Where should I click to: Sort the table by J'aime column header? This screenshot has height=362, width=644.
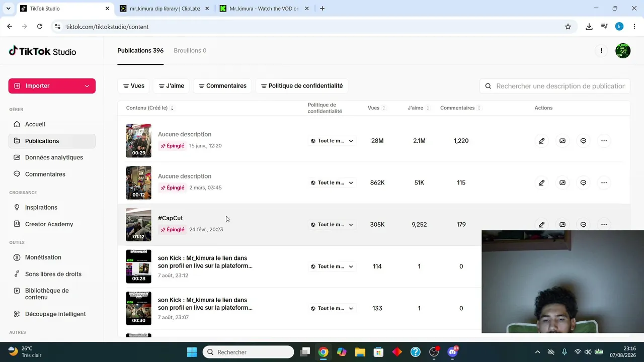coord(419,108)
